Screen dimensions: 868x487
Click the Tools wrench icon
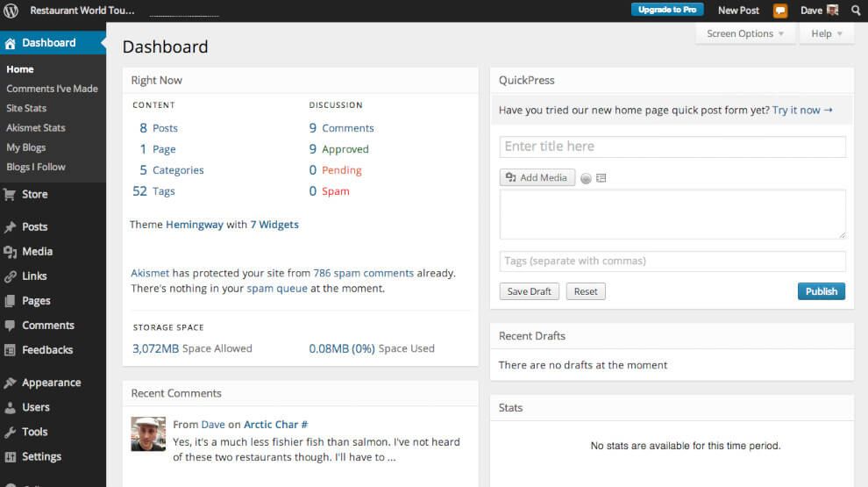(10, 433)
